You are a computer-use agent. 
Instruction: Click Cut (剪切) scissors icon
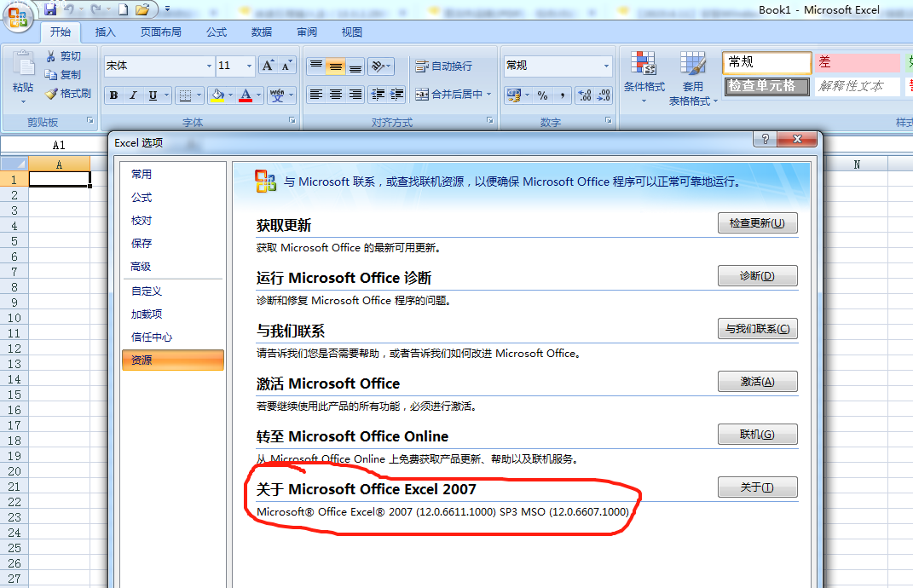(51, 56)
